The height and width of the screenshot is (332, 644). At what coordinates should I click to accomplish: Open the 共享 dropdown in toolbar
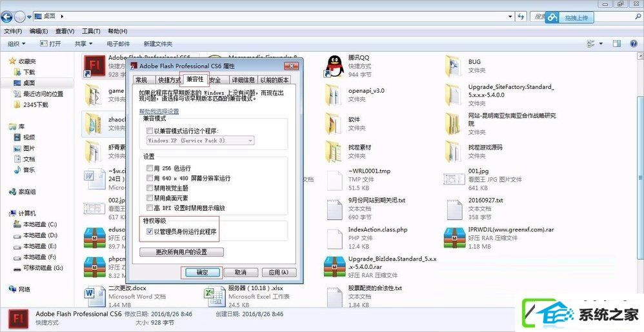pos(83,43)
